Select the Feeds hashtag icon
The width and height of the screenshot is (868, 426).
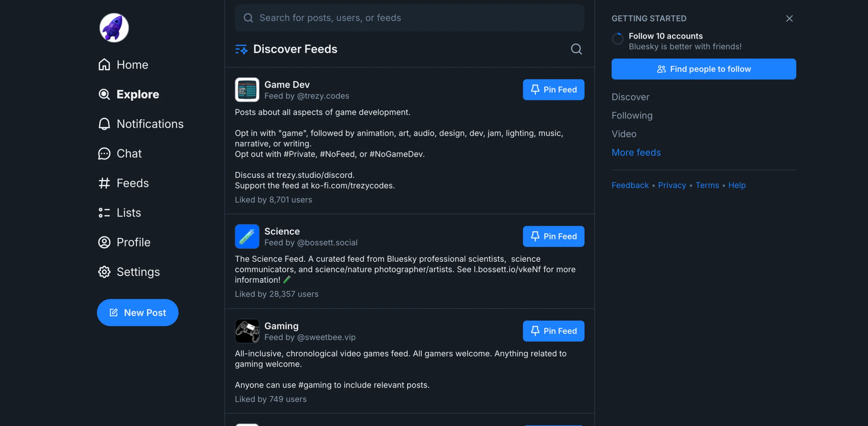point(104,183)
